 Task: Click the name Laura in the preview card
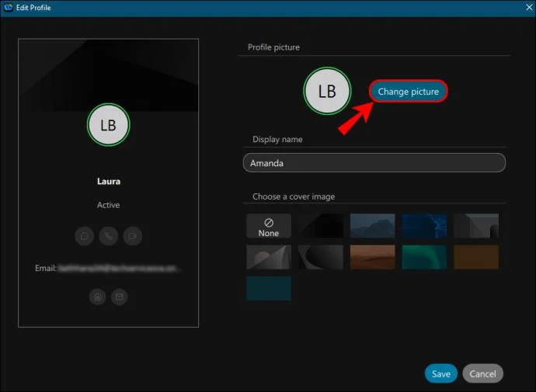pos(109,182)
